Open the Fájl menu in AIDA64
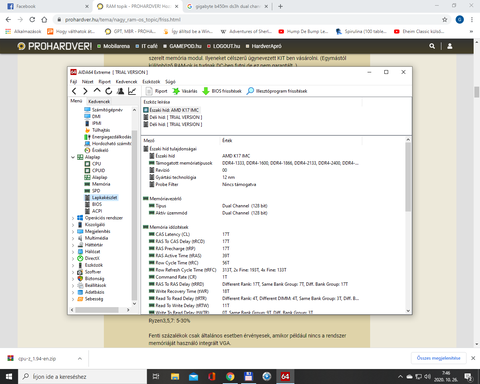The width and height of the screenshot is (480, 384). click(x=73, y=82)
